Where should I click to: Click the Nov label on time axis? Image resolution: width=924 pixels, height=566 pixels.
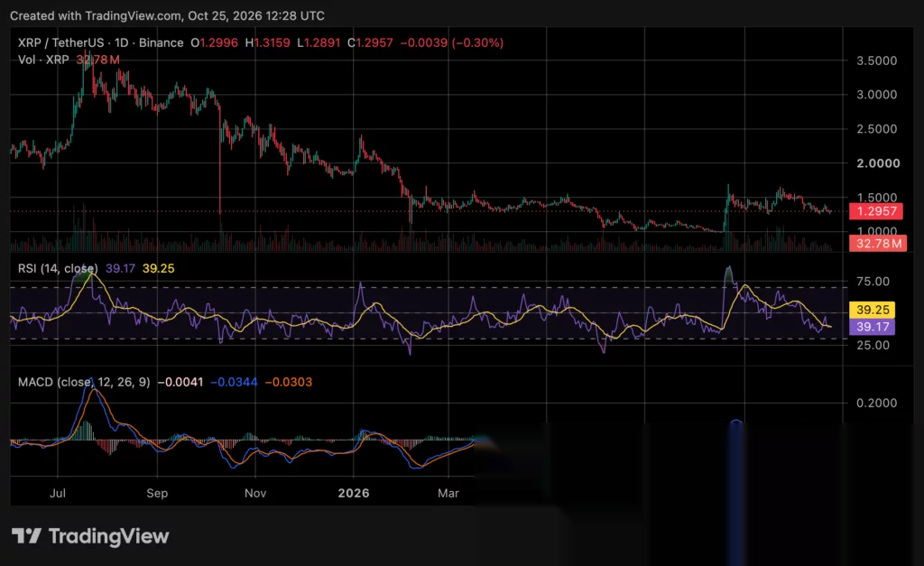click(255, 493)
